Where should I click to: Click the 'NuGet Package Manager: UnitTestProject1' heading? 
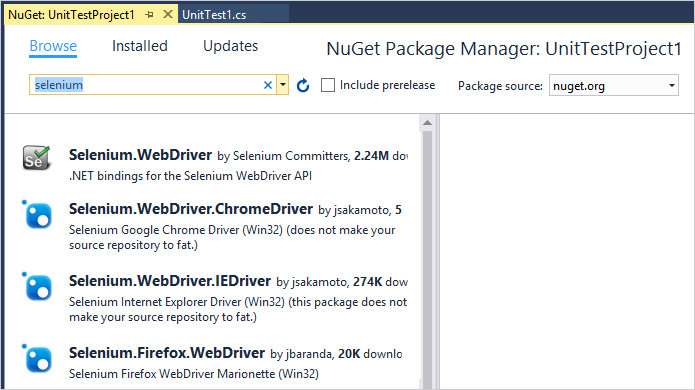(504, 49)
